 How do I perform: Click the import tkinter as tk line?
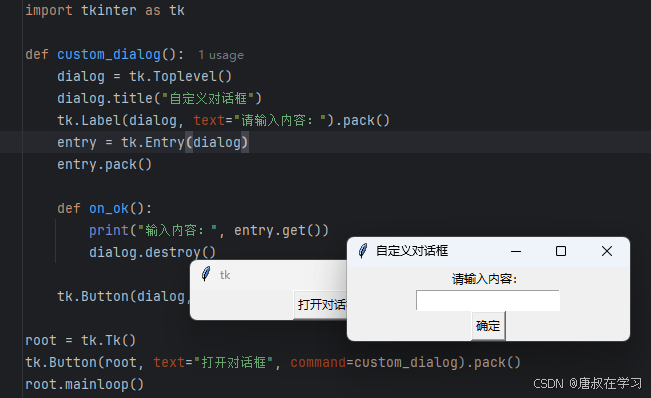(x=105, y=10)
